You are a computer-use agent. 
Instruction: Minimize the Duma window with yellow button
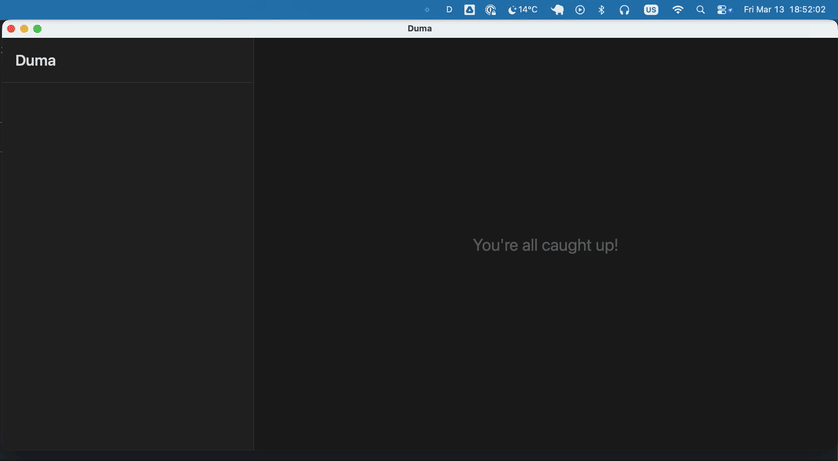click(x=24, y=28)
